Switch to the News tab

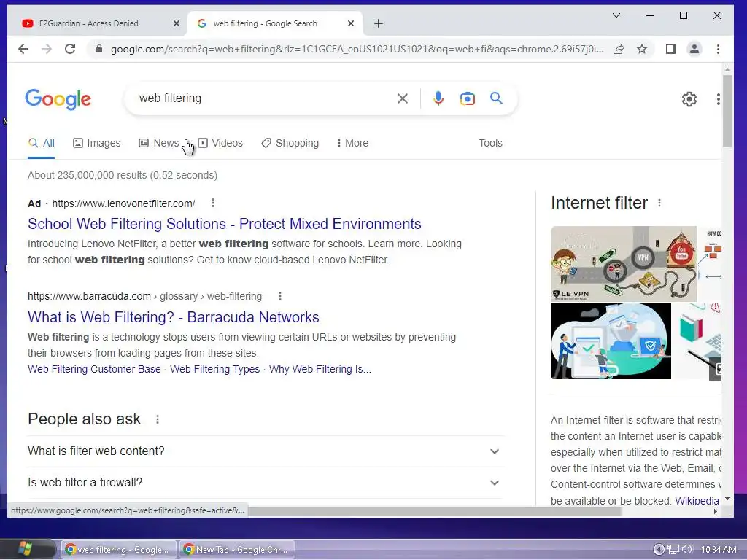pyautogui.click(x=158, y=144)
